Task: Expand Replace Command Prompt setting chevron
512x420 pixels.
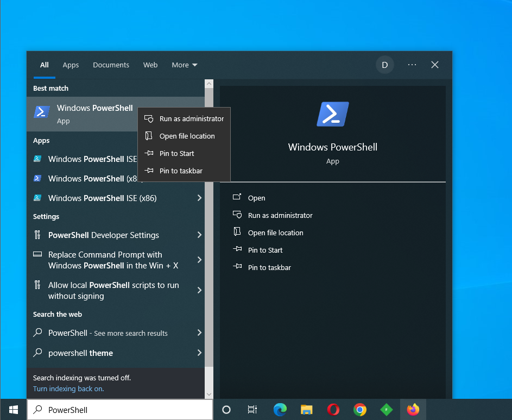Action: [x=199, y=260]
